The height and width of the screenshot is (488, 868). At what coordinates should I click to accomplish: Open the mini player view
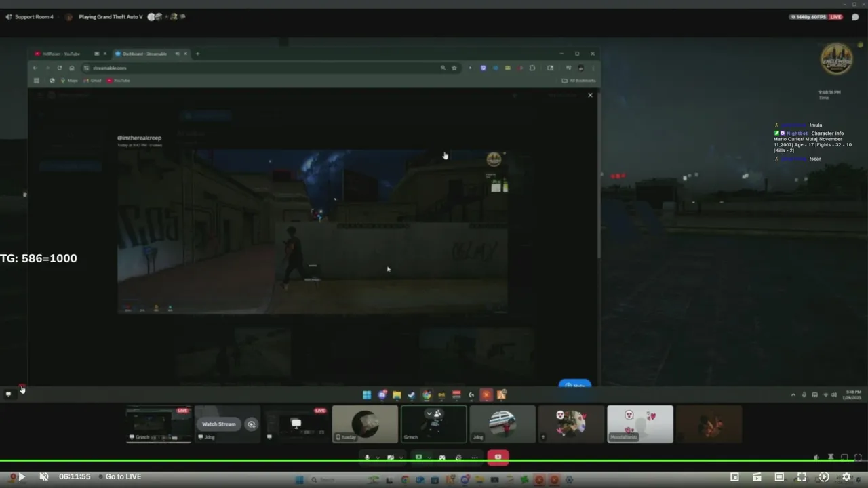(734, 477)
